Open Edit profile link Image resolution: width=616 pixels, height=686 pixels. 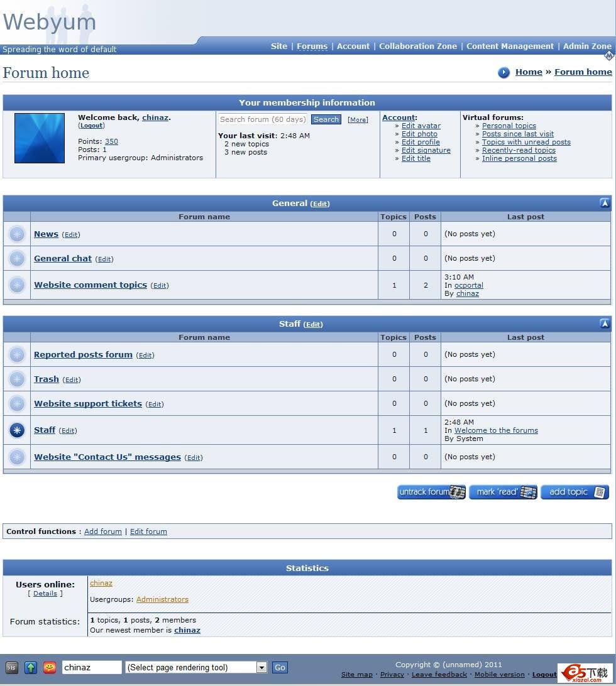(x=421, y=142)
